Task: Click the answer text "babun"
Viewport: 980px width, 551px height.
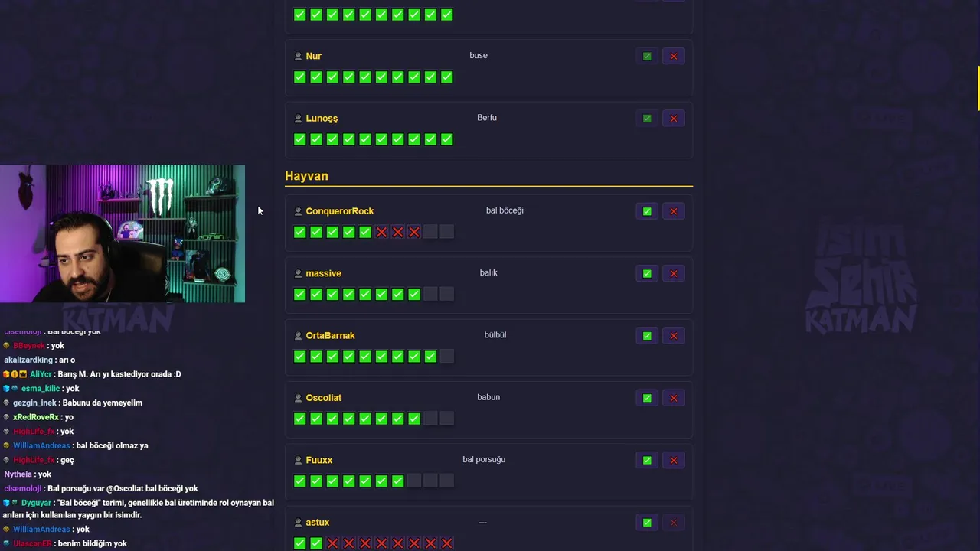Action: (488, 397)
